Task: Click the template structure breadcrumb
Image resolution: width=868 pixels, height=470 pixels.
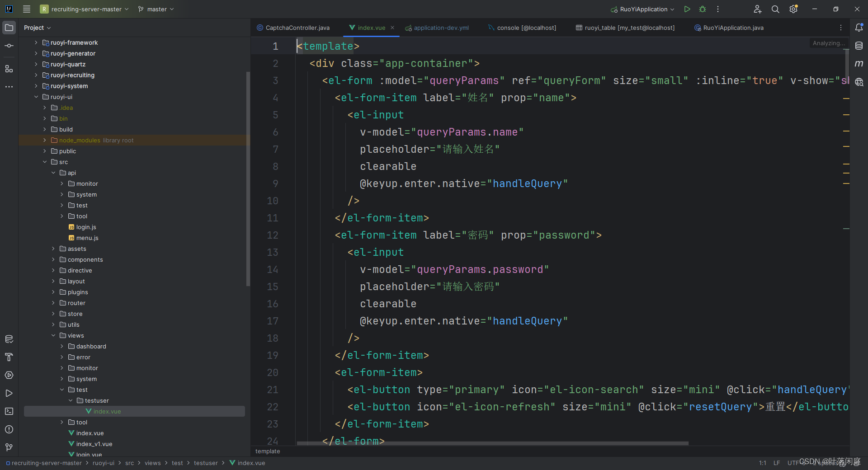Action: (x=268, y=451)
